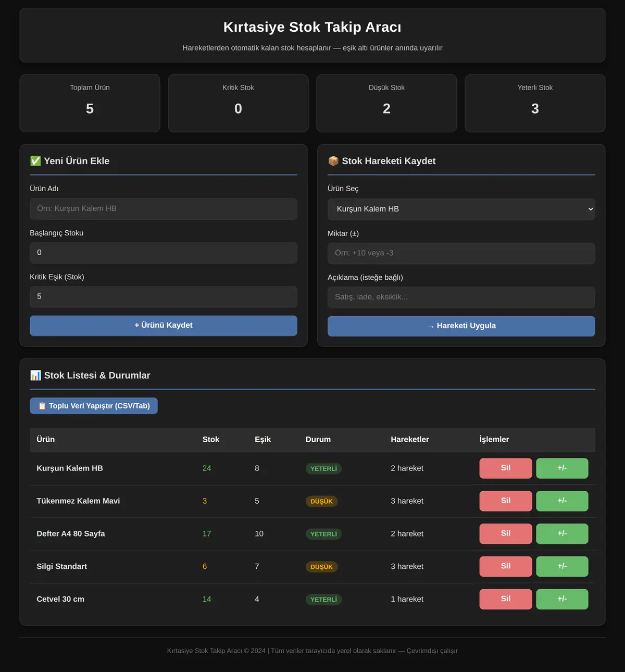The width and height of the screenshot is (625, 672).
Task: Click the Tükenmez Kalem Mavi product name
Action: 78,501
